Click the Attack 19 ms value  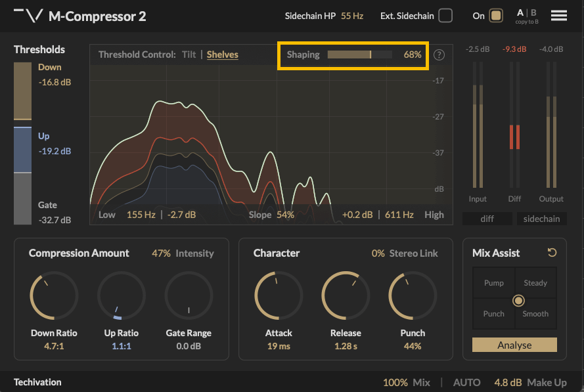[x=279, y=346]
